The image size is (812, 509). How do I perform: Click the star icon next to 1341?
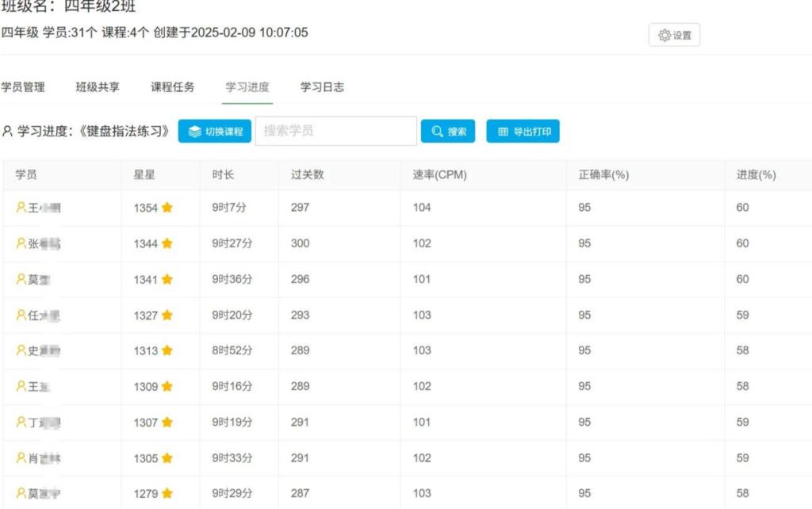167,280
